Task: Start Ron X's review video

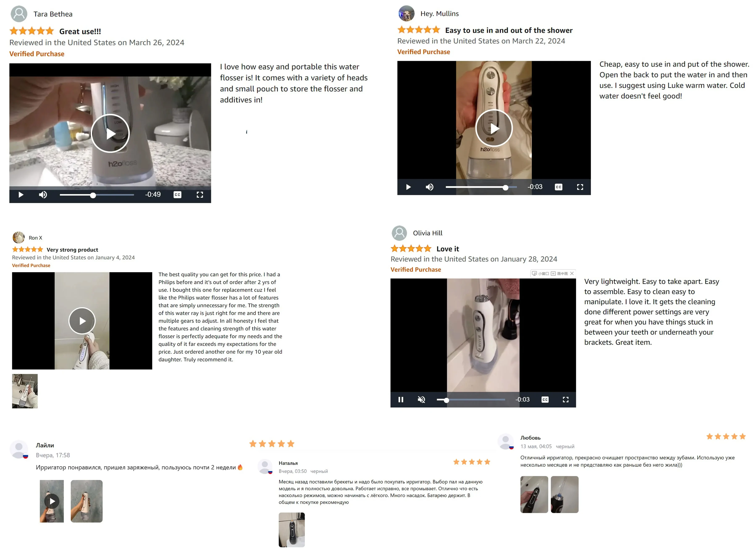Action: click(x=82, y=321)
